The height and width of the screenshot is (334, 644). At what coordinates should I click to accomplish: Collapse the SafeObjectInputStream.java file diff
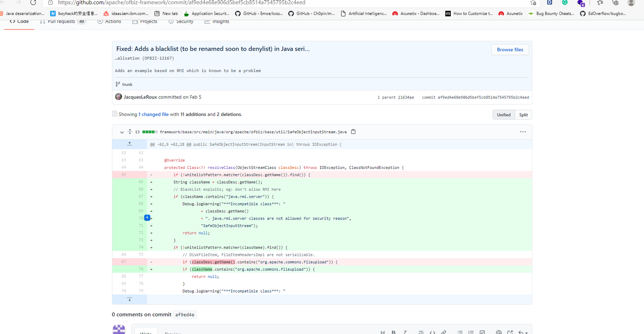[122, 132]
